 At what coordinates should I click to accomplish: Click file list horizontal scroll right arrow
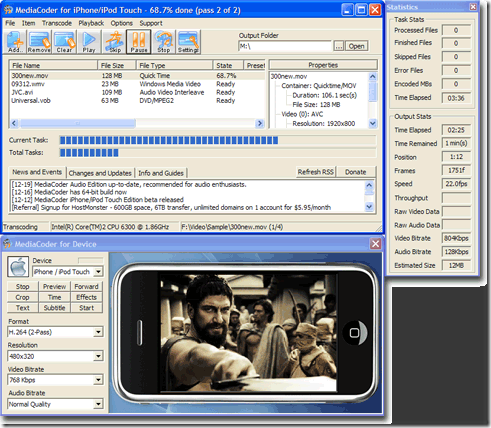click(260, 123)
